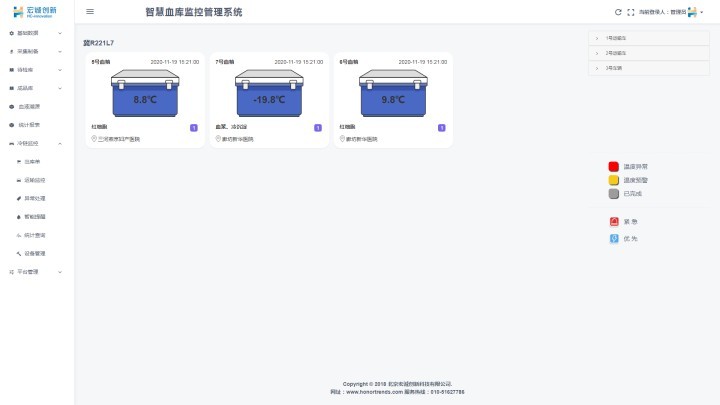Expand the first collapsed panel on right
Image resolution: width=720 pixels, height=405 pixels.
click(648, 38)
